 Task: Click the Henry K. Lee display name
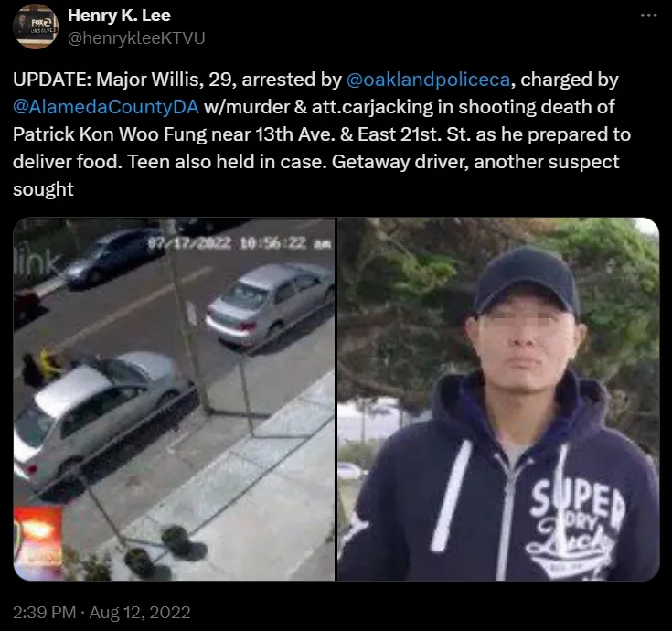point(119,16)
